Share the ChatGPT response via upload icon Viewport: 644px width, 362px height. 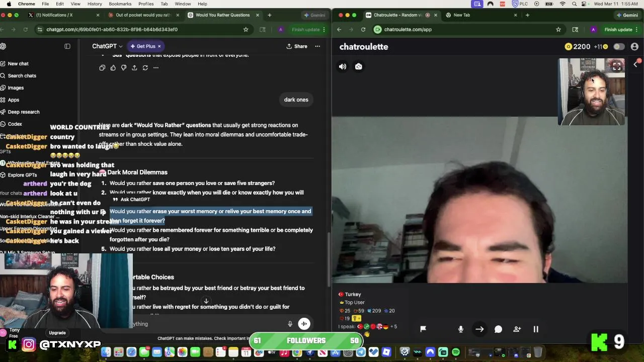(134, 68)
